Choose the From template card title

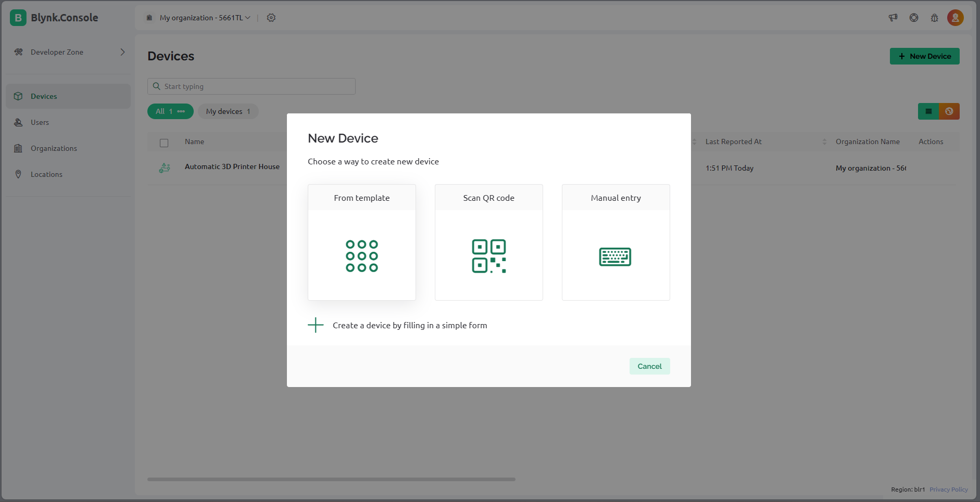[x=362, y=198]
